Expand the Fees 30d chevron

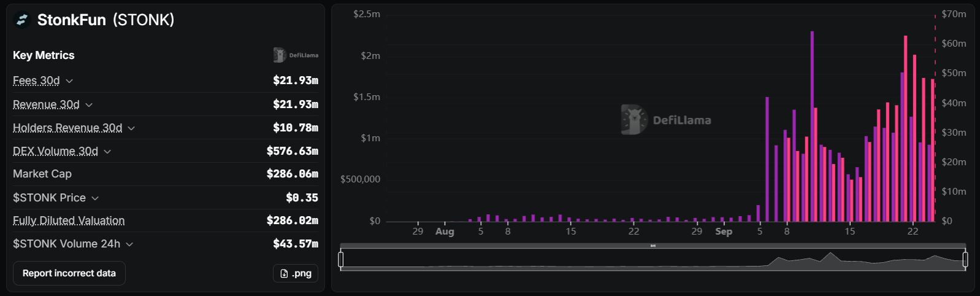coord(69,81)
